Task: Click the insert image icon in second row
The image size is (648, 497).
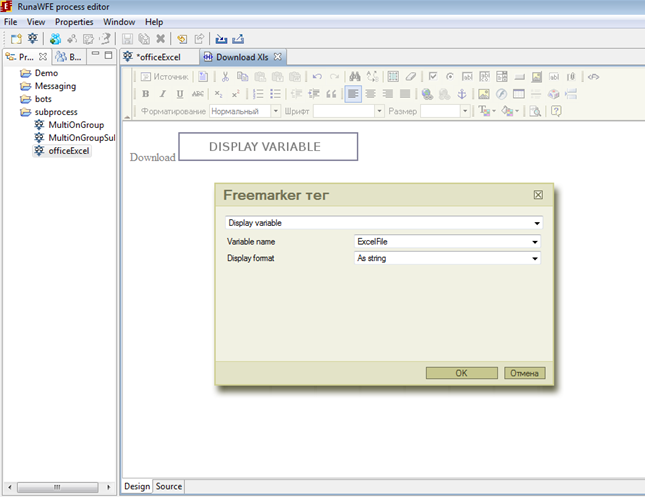Action: [x=484, y=94]
